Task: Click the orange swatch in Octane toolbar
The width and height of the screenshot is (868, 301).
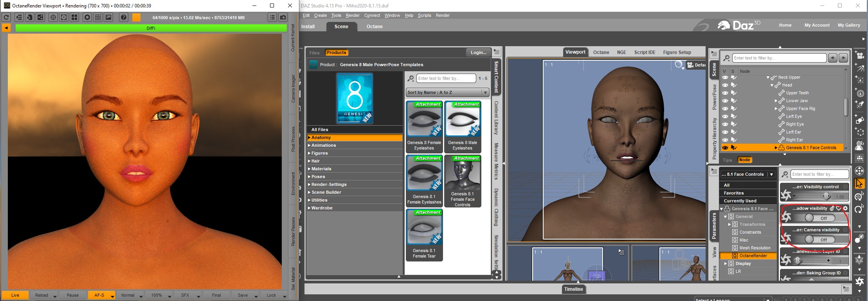Action: coord(136,17)
